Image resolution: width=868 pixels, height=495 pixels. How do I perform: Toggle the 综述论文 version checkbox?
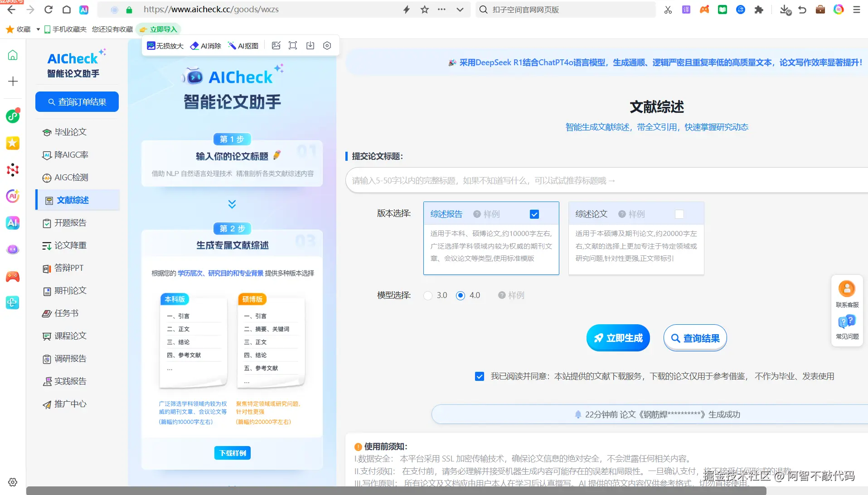(679, 214)
